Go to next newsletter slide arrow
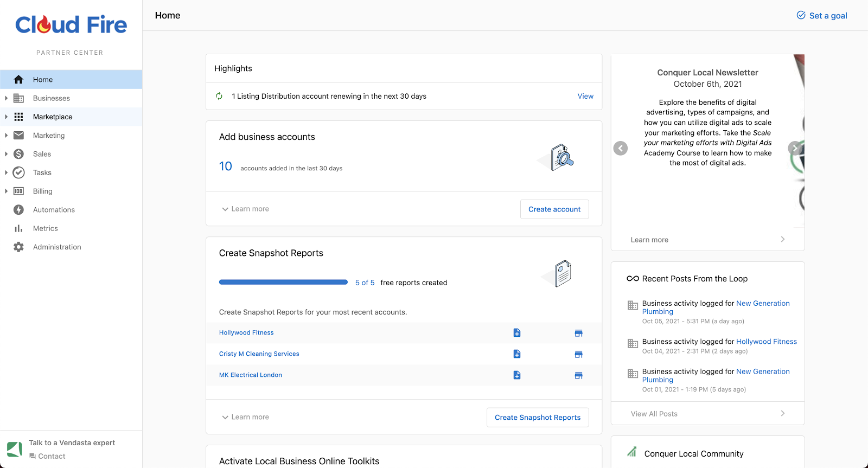The height and width of the screenshot is (468, 868). 795,148
